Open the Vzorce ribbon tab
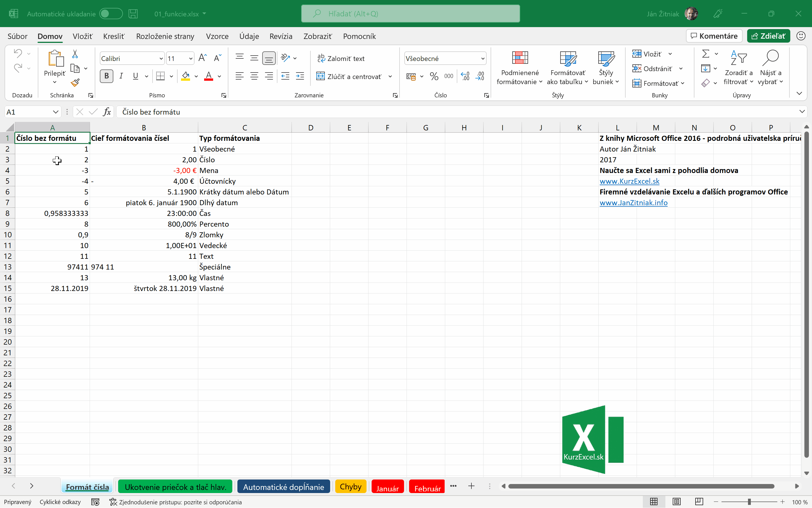The height and width of the screenshot is (508, 812). tap(217, 36)
